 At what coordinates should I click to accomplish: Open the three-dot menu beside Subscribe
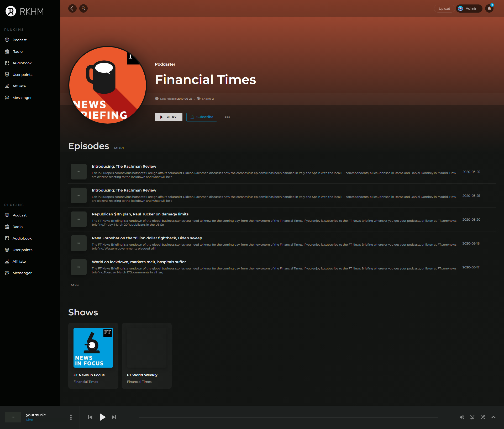click(227, 117)
